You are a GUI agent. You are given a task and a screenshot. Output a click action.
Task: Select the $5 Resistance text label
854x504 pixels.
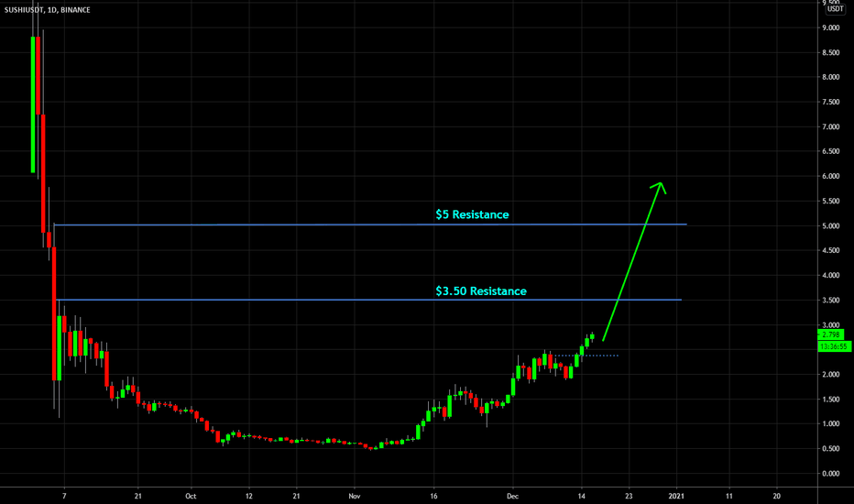472,214
